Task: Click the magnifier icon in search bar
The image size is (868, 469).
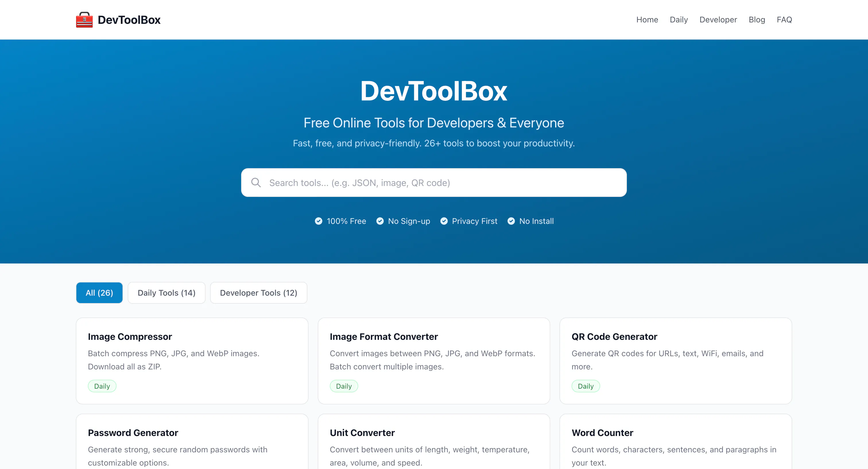Action: (x=256, y=183)
